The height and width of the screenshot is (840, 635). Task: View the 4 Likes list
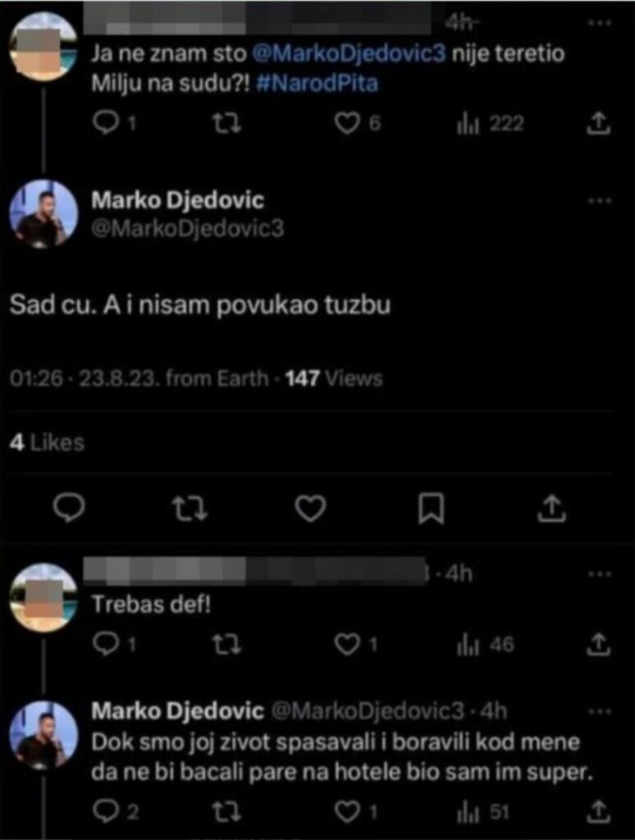pos(47,443)
